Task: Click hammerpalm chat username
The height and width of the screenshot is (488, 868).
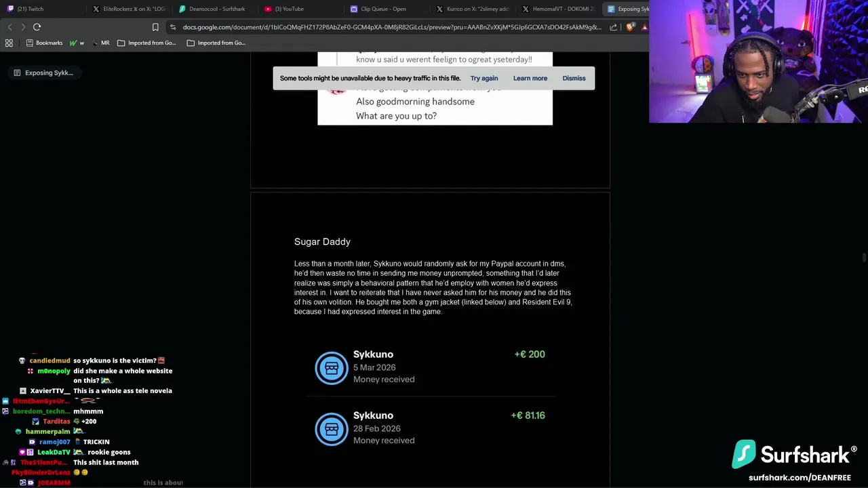Action: [47, 432]
